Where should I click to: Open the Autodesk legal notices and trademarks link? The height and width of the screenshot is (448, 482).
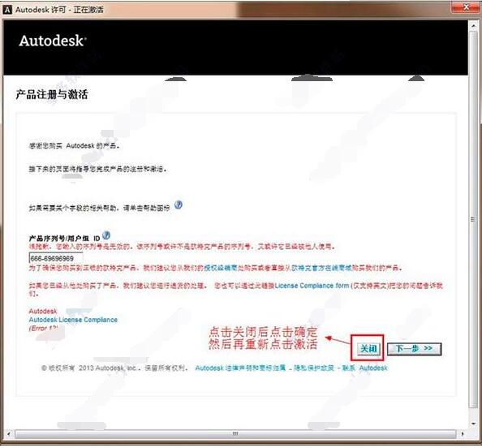coord(240,368)
